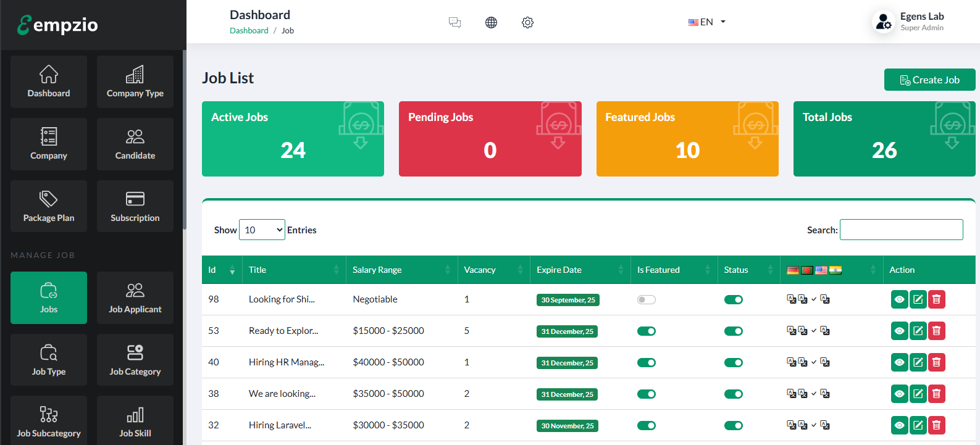980x445 pixels.
Task: View job 98 using eye icon
Action: coord(899,299)
